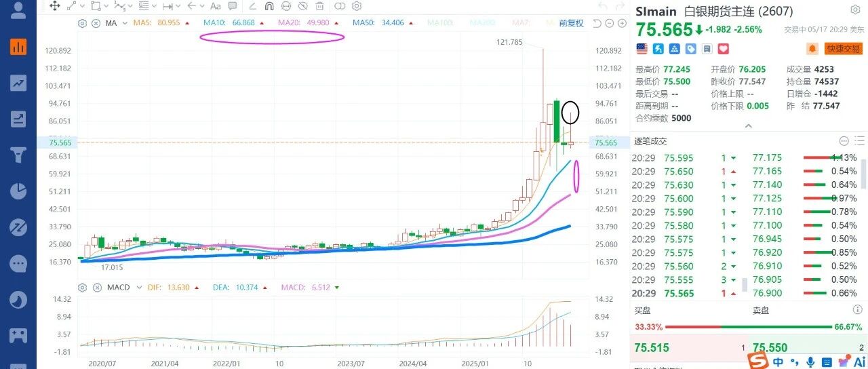Expand the Fibonacci tool dropdown arrow
The height and width of the screenshot is (369, 868).
[x=155, y=6]
